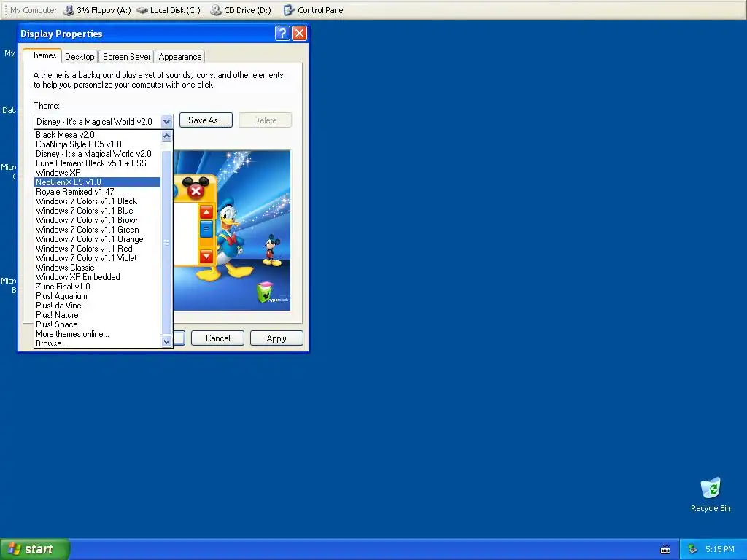Open Local Disk (C:) shortcut
The width and height of the screenshot is (747, 560).
coord(169,10)
